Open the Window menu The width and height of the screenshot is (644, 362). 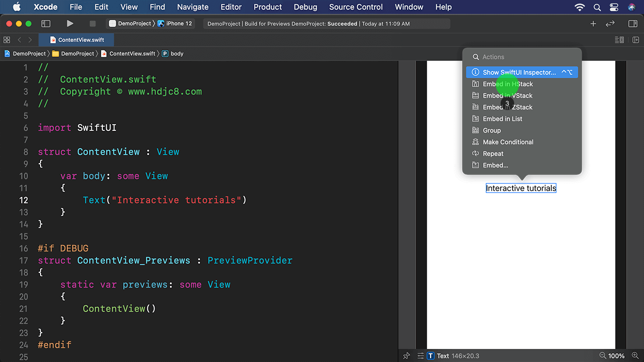409,7
